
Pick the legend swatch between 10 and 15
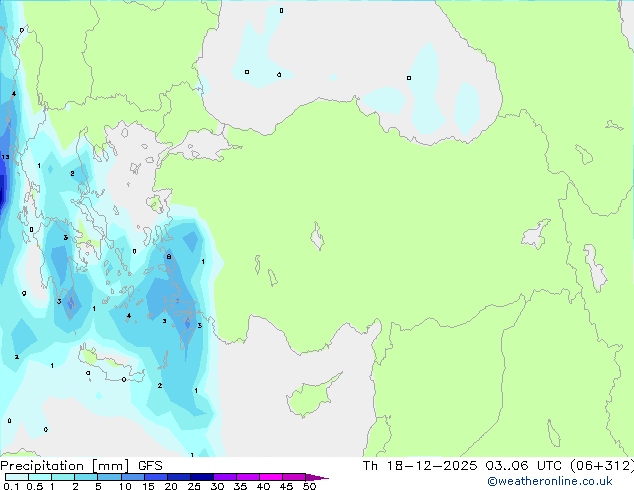coord(132,477)
